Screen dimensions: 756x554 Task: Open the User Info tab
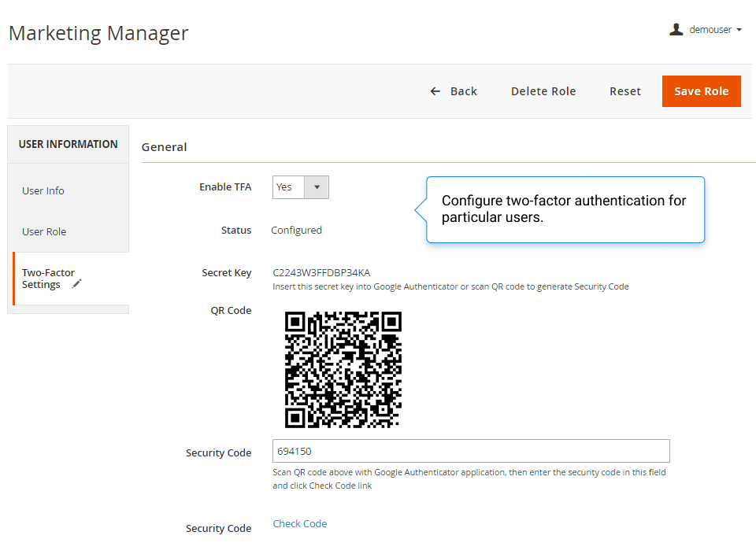click(x=43, y=190)
